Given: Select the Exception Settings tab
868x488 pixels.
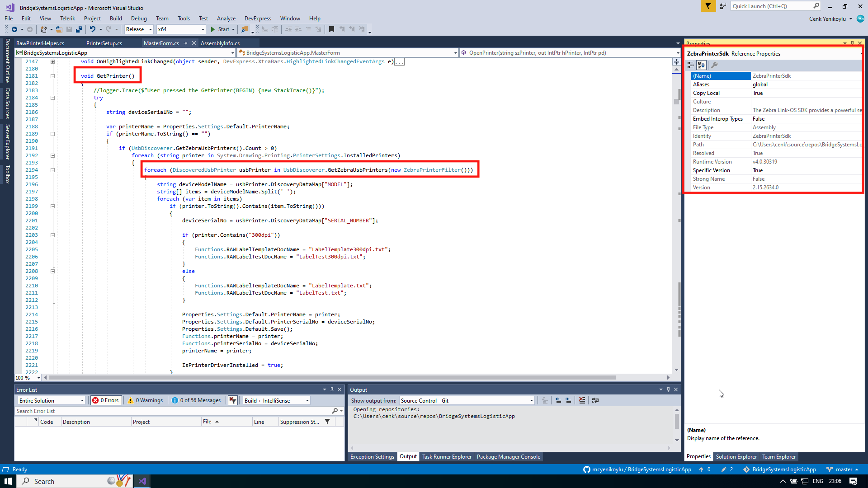Looking at the screenshot, I should click(x=372, y=456).
